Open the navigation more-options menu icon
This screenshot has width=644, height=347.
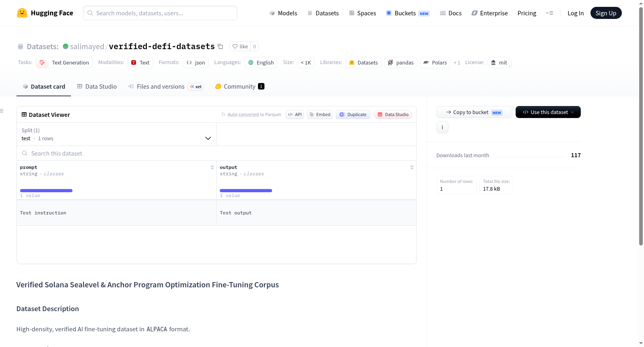(549, 13)
